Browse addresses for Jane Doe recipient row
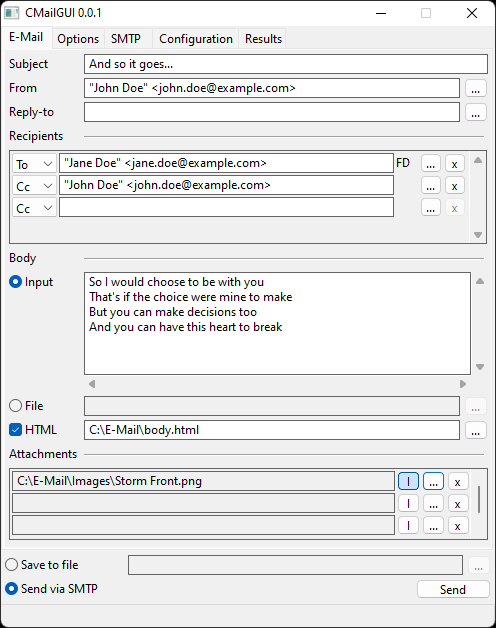Viewport: 496px width, 628px height. (x=431, y=163)
